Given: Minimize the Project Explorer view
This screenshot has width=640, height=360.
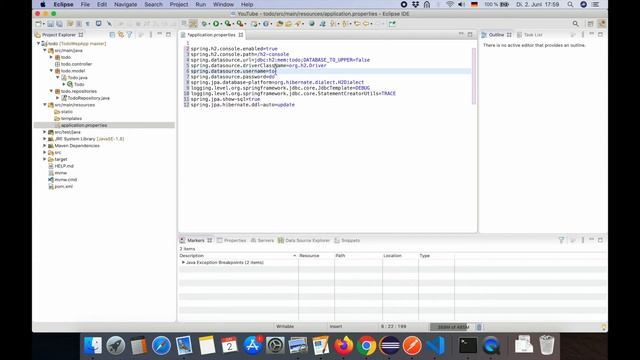Looking at the screenshot, I should (160, 35).
